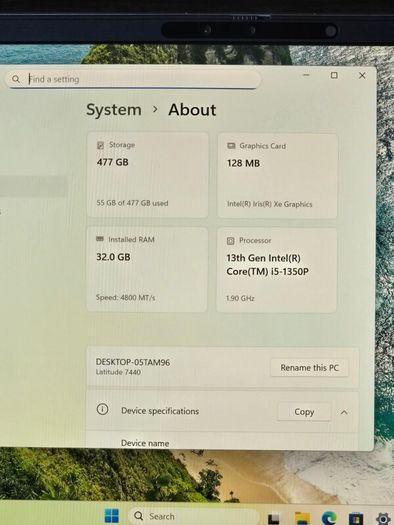
Task: Select the '55 GB of 477 GB used' text
Action: pyautogui.click(x=132, y=203)
